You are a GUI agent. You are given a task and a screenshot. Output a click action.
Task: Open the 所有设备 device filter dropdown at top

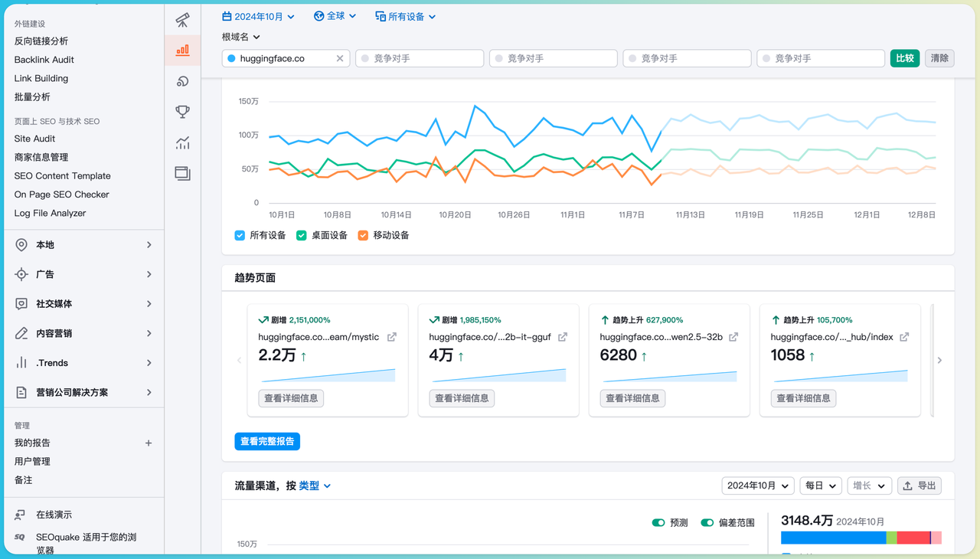point(406,16)
